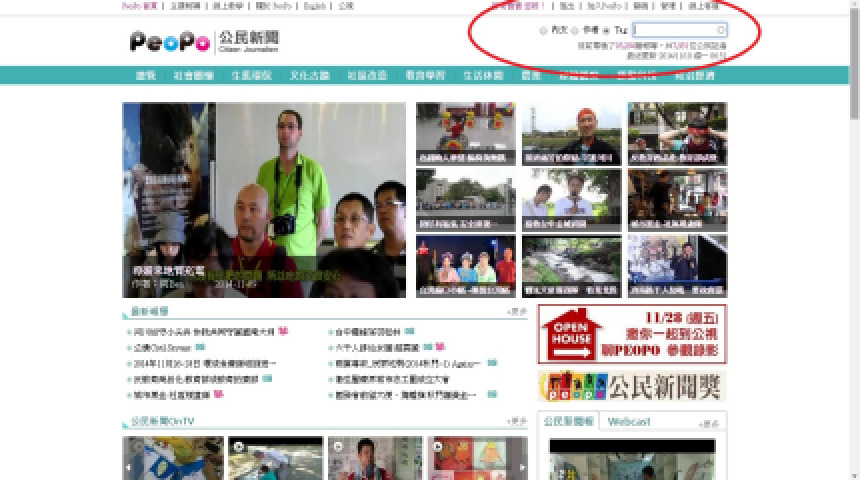Open the 生態環保 category in the navigation bar
Viewport: 860px width, 480px height.
[251, 75]
